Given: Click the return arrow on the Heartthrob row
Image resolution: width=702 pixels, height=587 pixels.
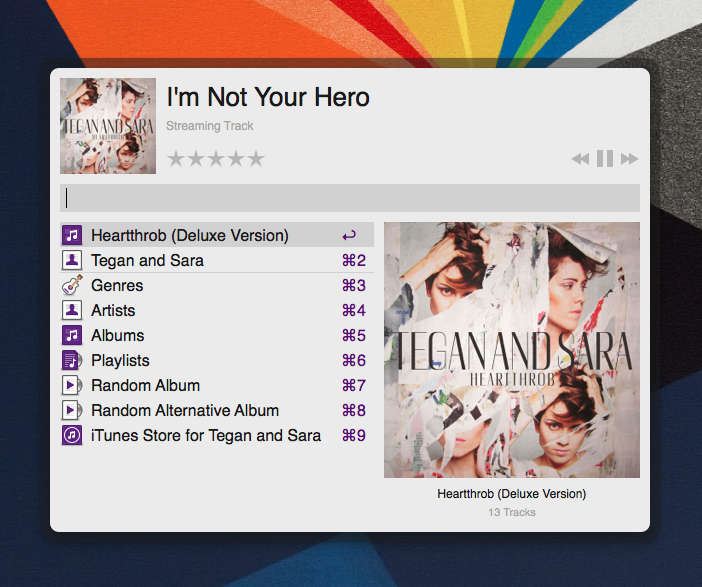Looking at the screenshot, I should click(x=349, y=235).
